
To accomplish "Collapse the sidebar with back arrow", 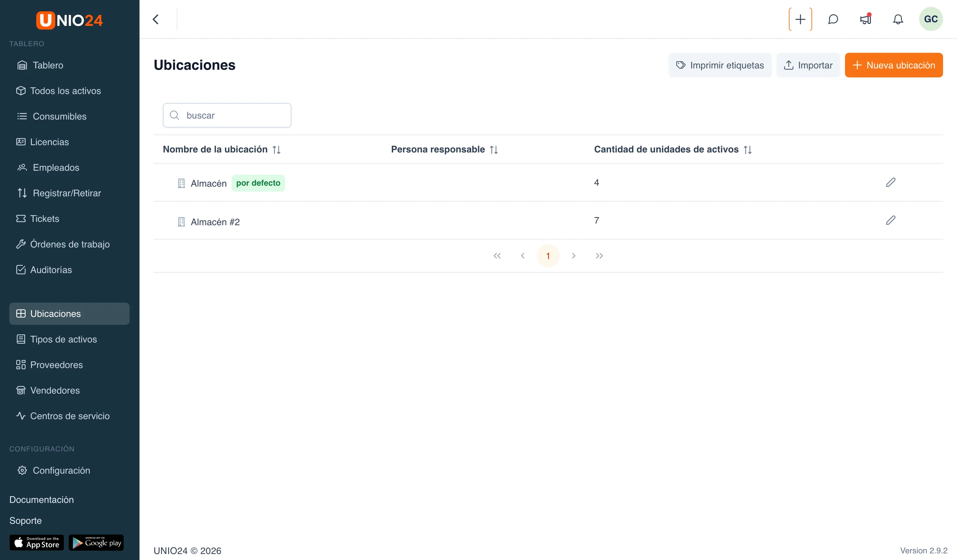I will (156, 19).
